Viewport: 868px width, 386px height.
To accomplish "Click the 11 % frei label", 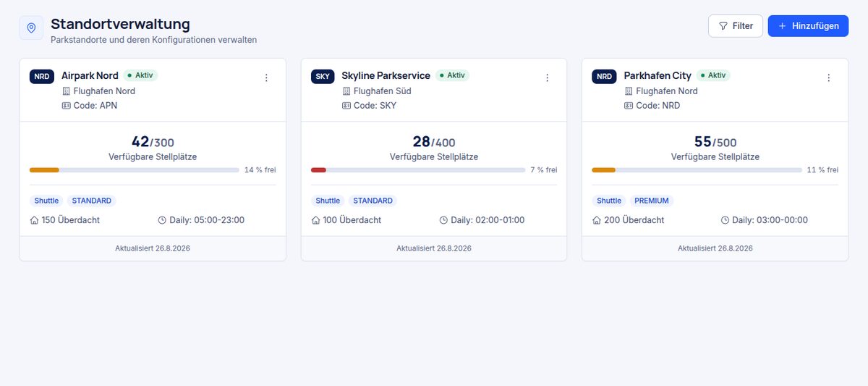I will click(x=823, y=170).
